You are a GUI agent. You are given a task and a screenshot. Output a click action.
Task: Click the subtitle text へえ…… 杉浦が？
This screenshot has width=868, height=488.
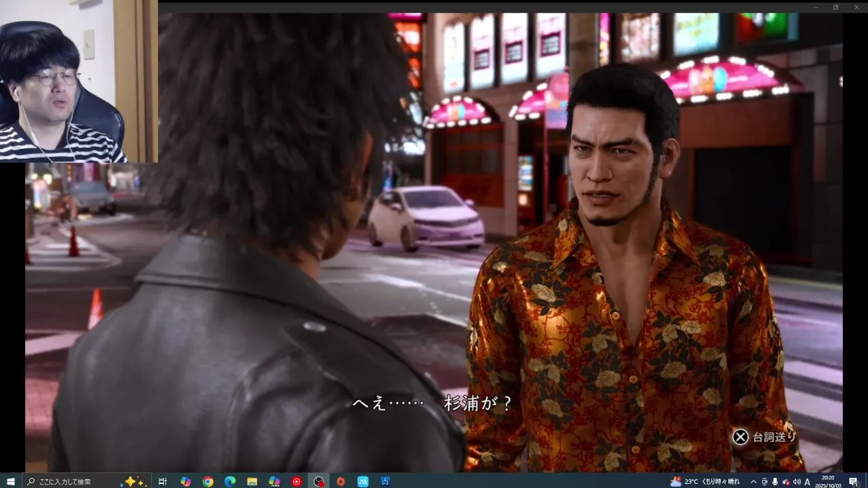[432, 403]
